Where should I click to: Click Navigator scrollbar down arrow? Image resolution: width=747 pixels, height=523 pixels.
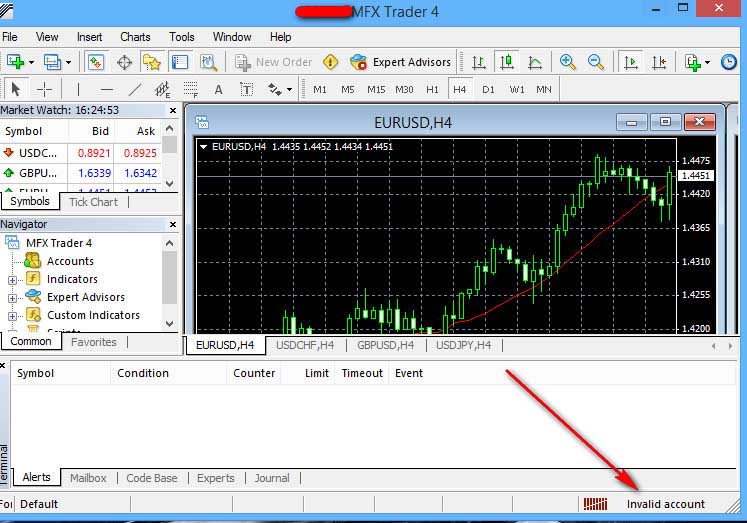tap(170, 323)
